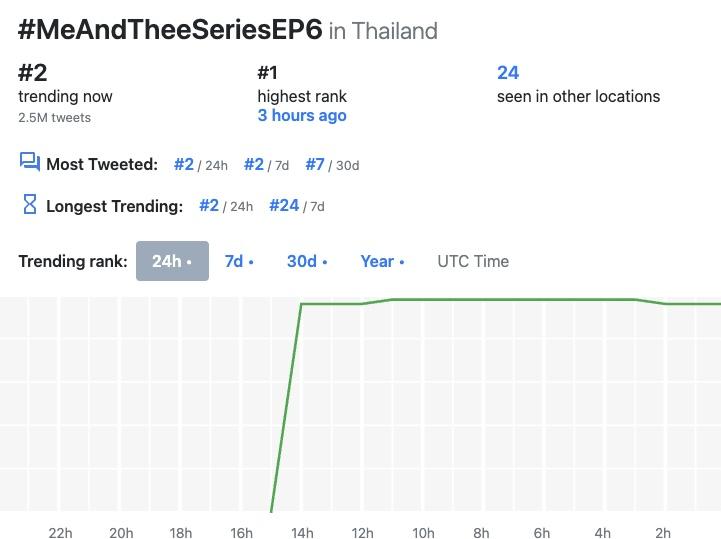Screen dimensions: 721x539
Task: Click the 14h mark on the time axis
Action: click(302, 533)
